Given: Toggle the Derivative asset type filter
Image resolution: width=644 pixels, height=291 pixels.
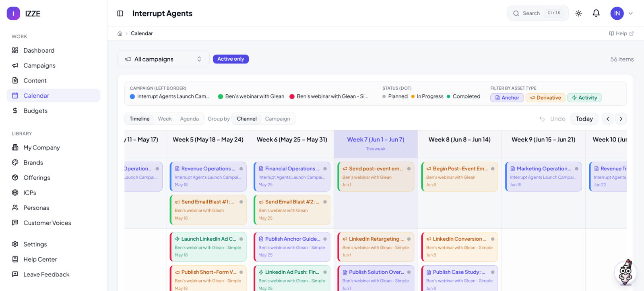Looking at the screenshot, I should pyautogui.click(x=545, y=98).
